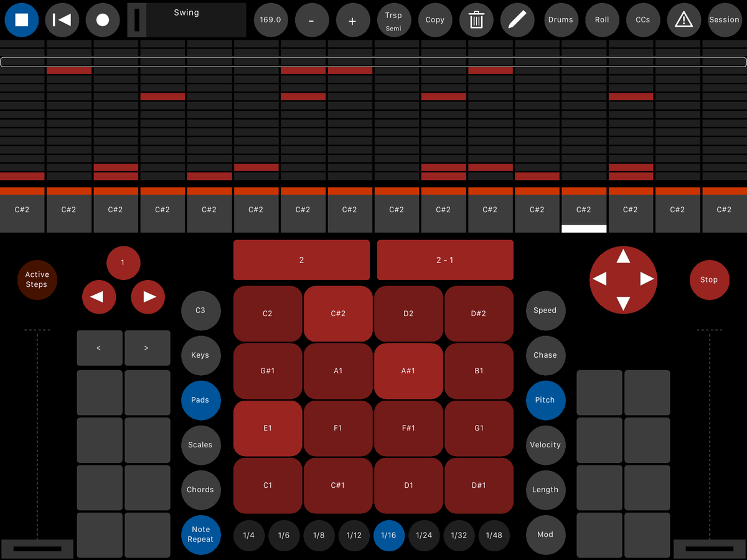Click the left arrow beside pattern number 1

[98, 297]
